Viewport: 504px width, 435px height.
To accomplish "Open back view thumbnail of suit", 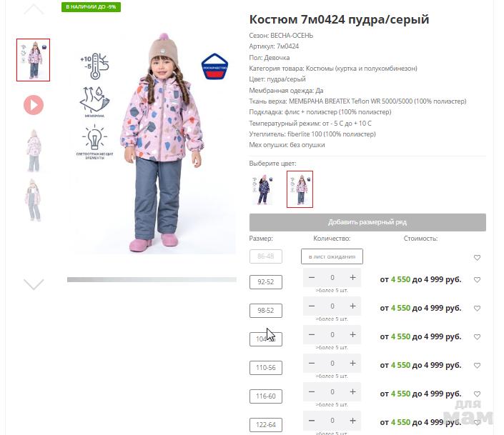I will click(x=34, y=150).
